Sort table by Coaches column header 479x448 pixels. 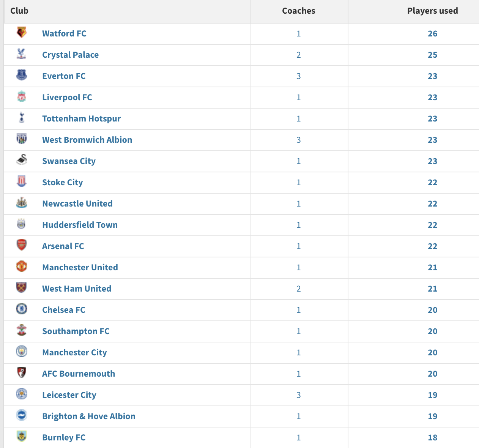coord(299,11)
